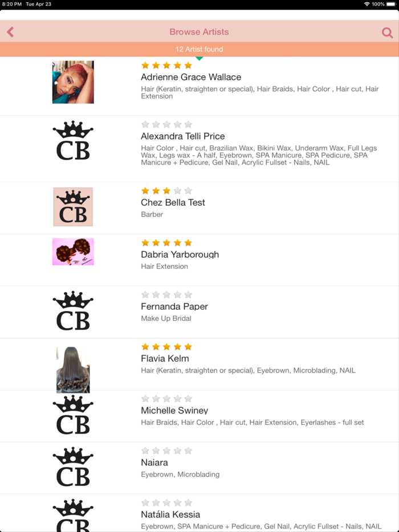This screenshot has width=399, height=532.
Task: Tap the Browse Artists header title
Action: 199,32
